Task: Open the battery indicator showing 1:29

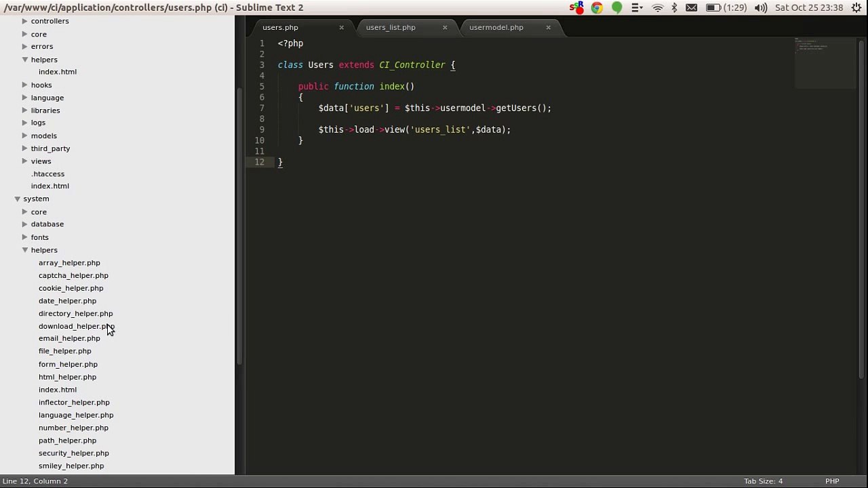Action: point(726,8)
